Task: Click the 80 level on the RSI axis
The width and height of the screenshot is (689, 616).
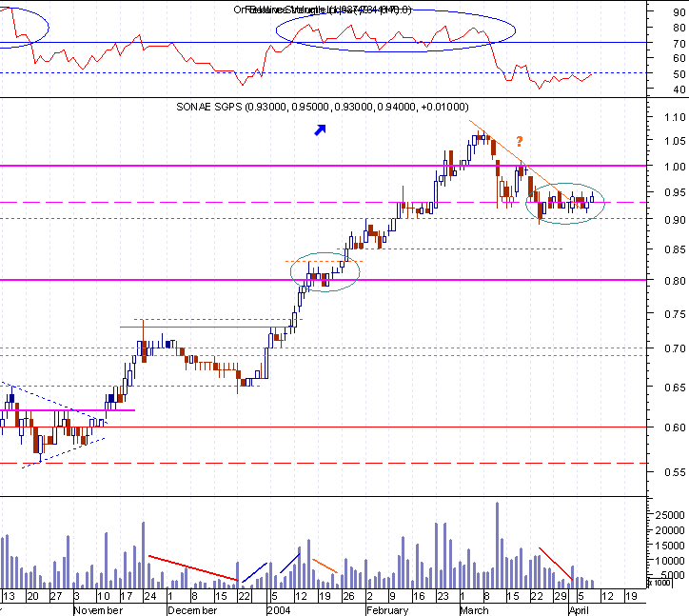Action: [x=679, y=29]
